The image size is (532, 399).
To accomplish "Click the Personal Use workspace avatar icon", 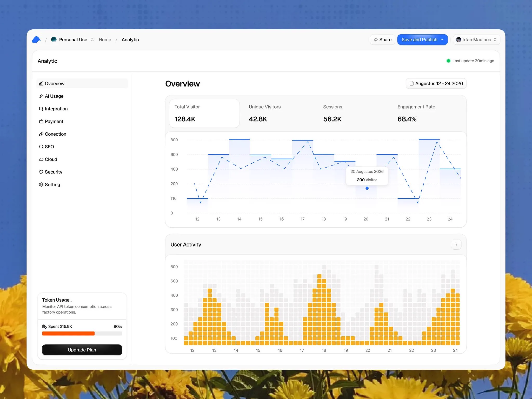I will pos(54,39).
